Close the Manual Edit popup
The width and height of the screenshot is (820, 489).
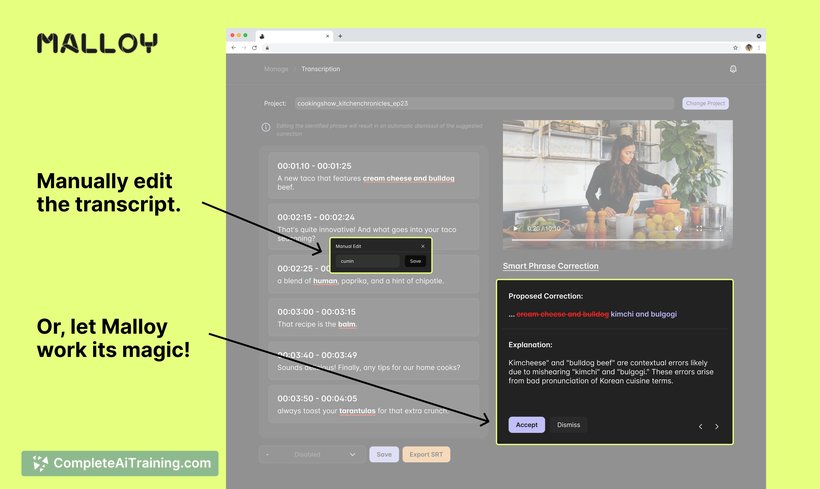click(423, 246)
